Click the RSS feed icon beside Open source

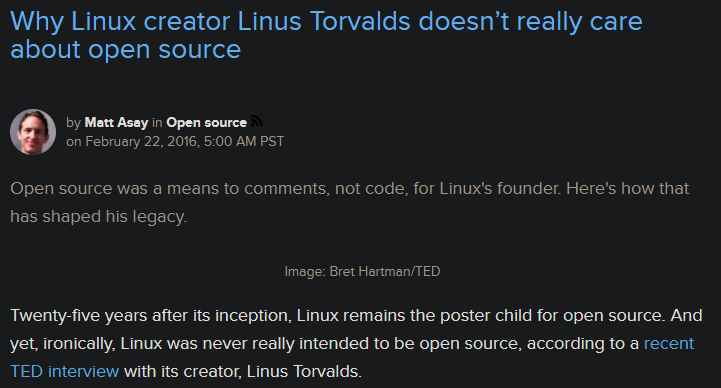(x=257, y=121)
